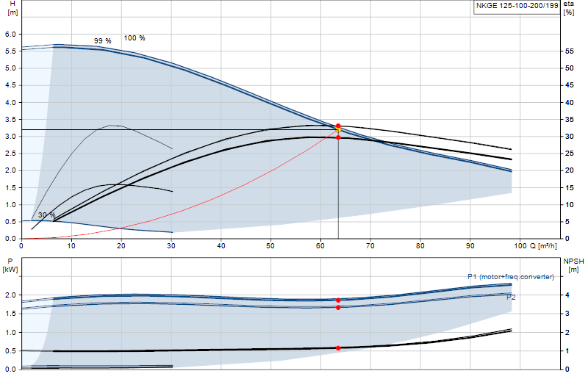
Task: Click the upper red dot above the duty point
Action: tap(338, 126)
